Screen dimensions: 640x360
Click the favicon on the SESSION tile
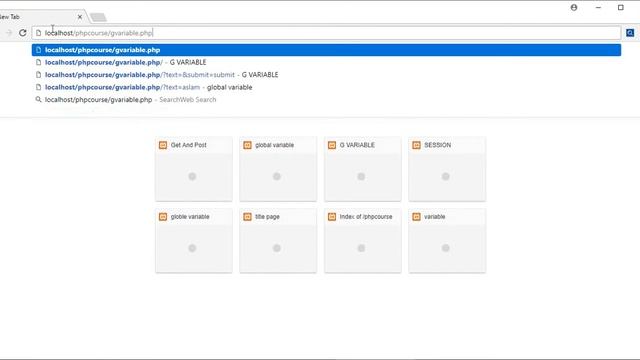(x=416, y=145)
